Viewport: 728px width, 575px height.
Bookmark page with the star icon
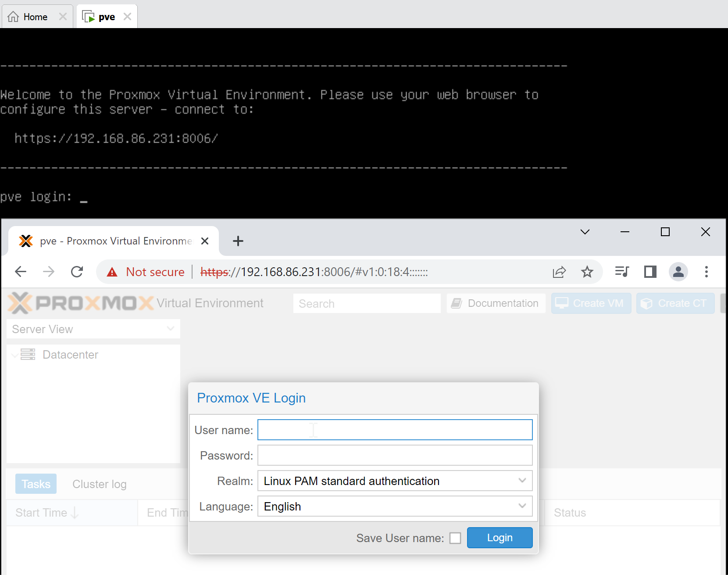pos(587,272)
